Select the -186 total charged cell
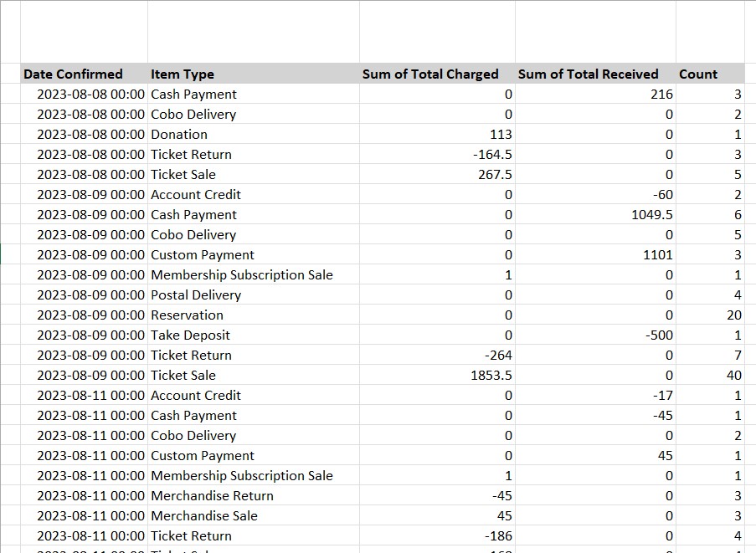This screenshot has width=756, height=553. click(x=437, y=535)
